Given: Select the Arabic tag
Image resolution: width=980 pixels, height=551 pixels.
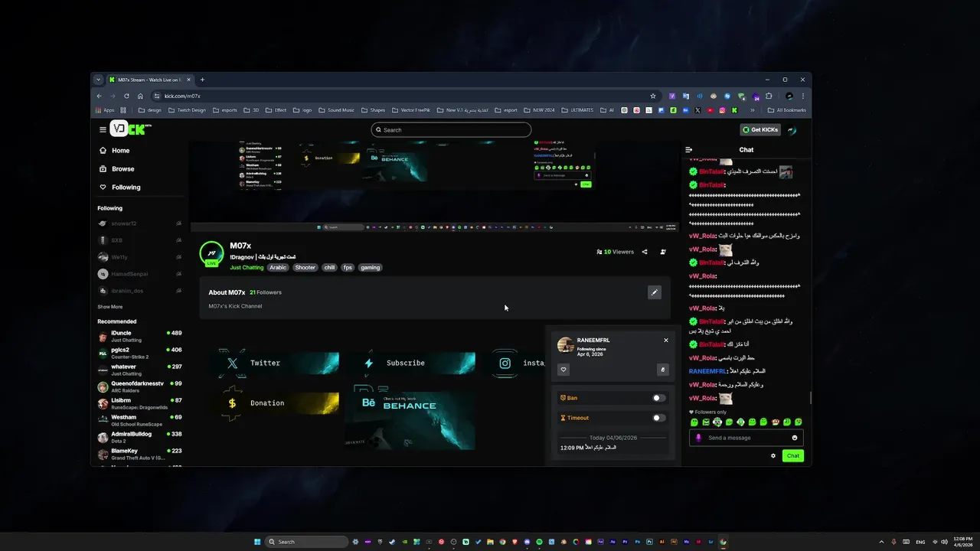Looking at the screenshot, I should pyautogui.click(x=278, y=268).
